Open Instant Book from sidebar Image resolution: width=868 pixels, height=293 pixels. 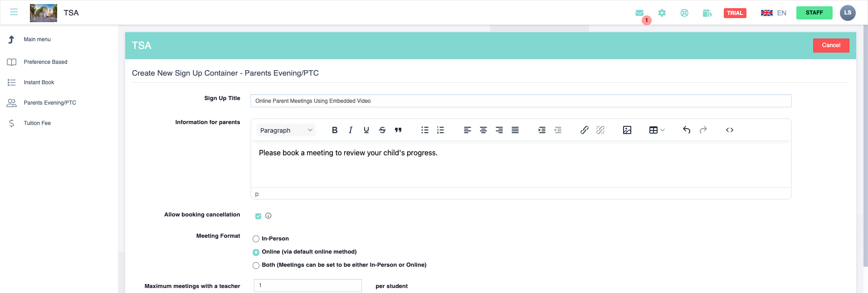(x=39, y=82)
